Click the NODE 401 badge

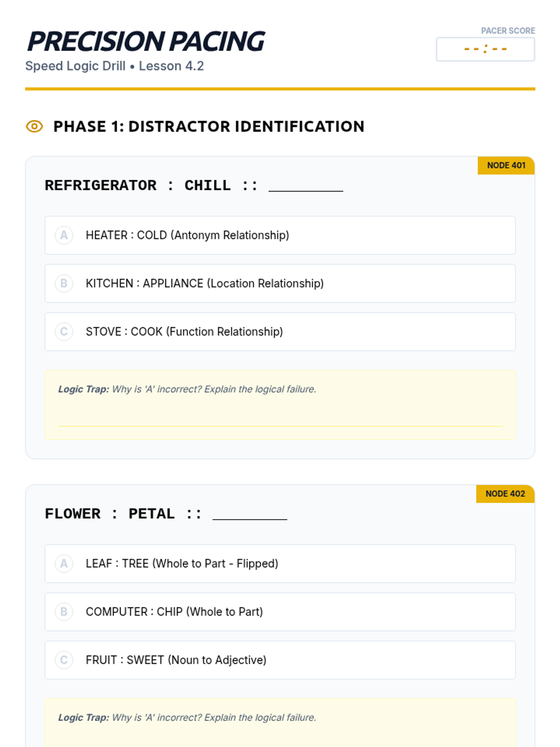coord(506,165)
